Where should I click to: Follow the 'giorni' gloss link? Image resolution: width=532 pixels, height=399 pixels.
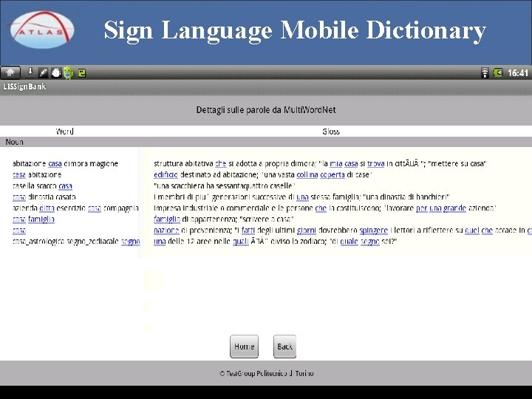(307, 231)
